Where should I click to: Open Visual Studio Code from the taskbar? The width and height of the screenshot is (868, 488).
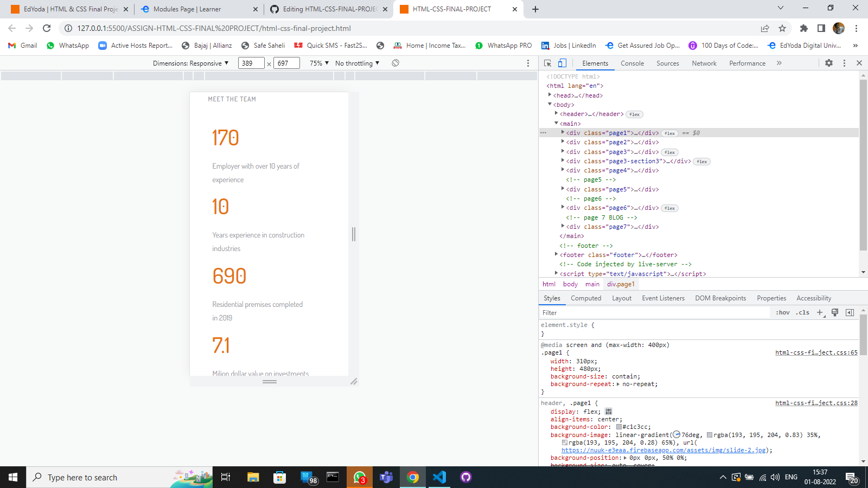(x=439, y=477)
